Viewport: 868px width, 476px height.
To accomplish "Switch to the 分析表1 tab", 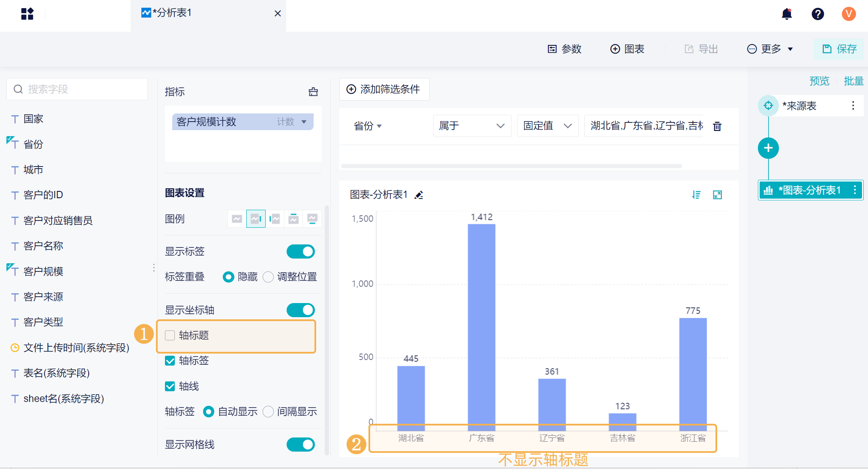I will click(x=171, y=13).
